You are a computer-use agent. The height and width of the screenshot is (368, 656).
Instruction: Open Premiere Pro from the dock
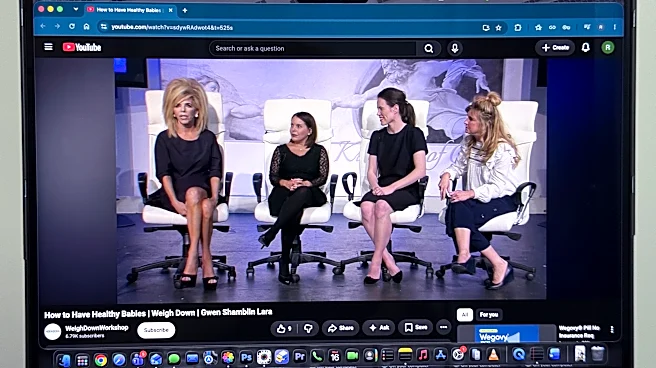coord(300,357)
